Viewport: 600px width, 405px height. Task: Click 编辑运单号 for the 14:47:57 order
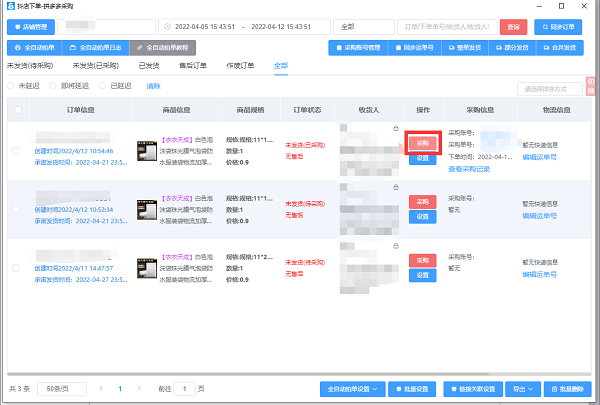540,274
